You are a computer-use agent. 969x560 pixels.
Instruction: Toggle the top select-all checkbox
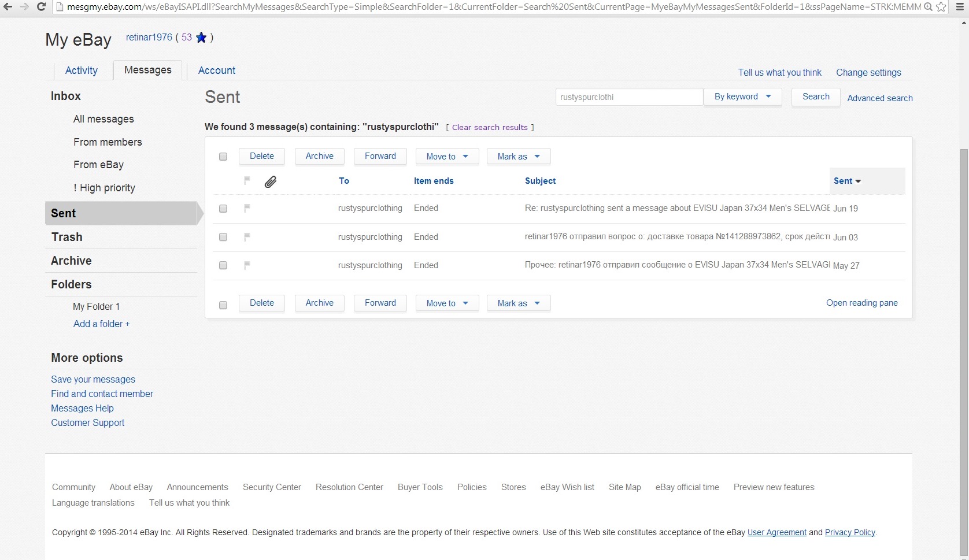[223, 157]
